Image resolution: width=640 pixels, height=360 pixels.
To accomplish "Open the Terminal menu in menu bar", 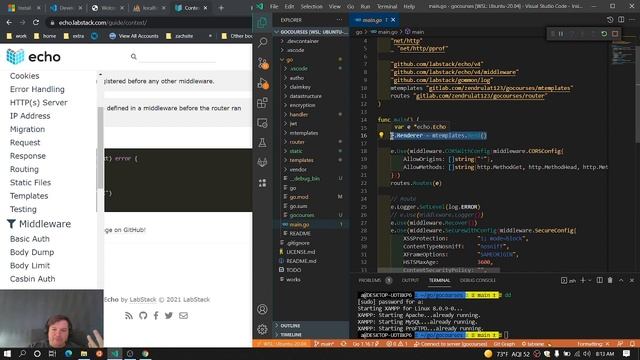I will (387, 7).
